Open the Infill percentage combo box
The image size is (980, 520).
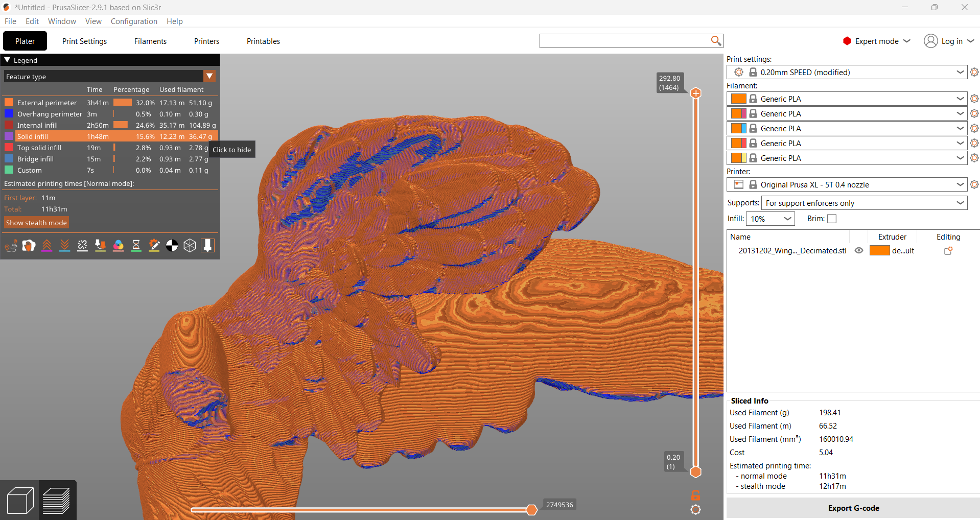pyautogui.click(x=771, y=219)
